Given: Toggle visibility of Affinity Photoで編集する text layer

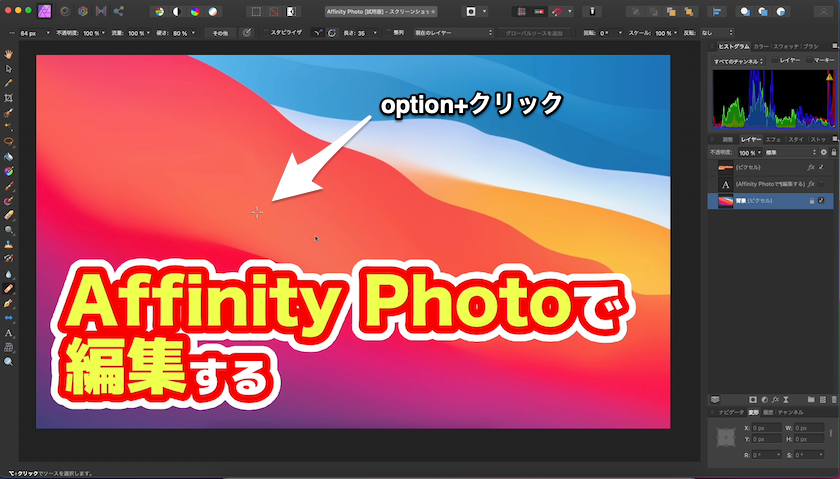Looking at the screenshot, I should click(822, 184).
